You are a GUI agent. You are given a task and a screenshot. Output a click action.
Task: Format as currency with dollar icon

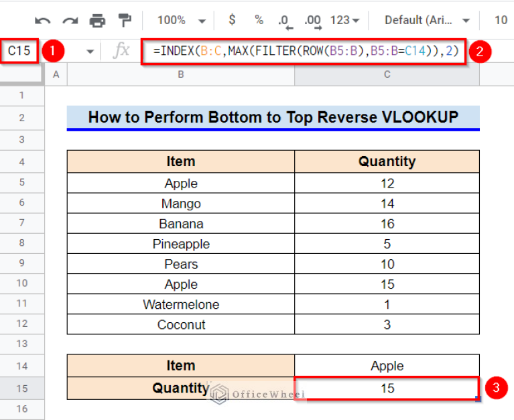coord(232,20)
